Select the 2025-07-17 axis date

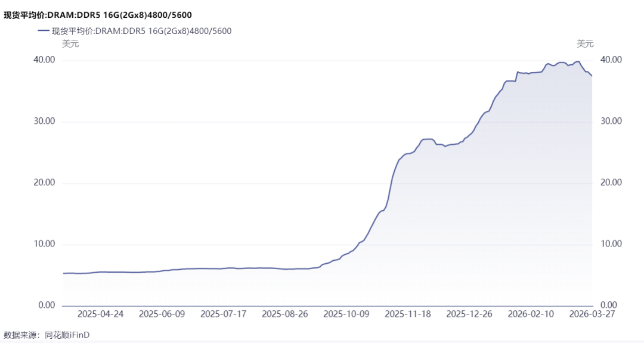point(224,314)
